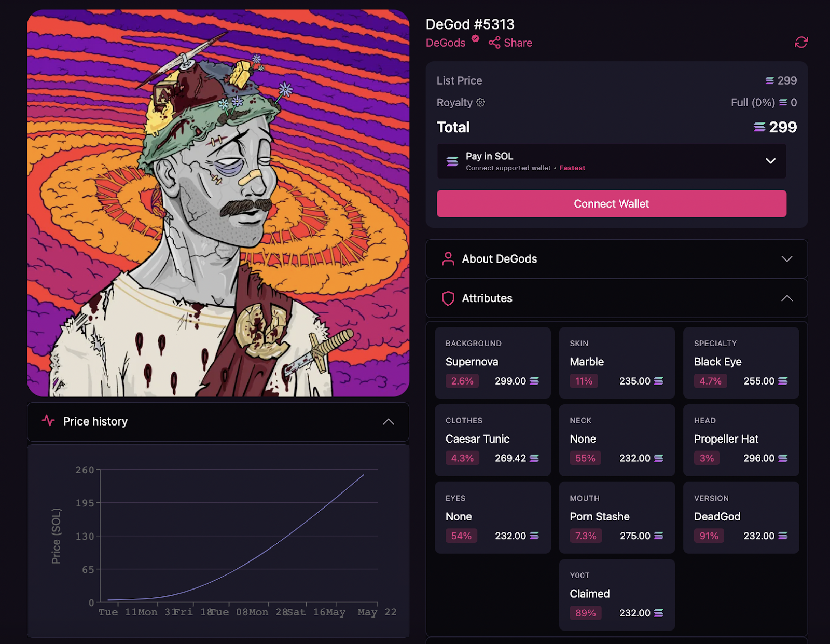Click the person icon in About DeGods
The height and width of the screenshot is (644, 830).
448,259
